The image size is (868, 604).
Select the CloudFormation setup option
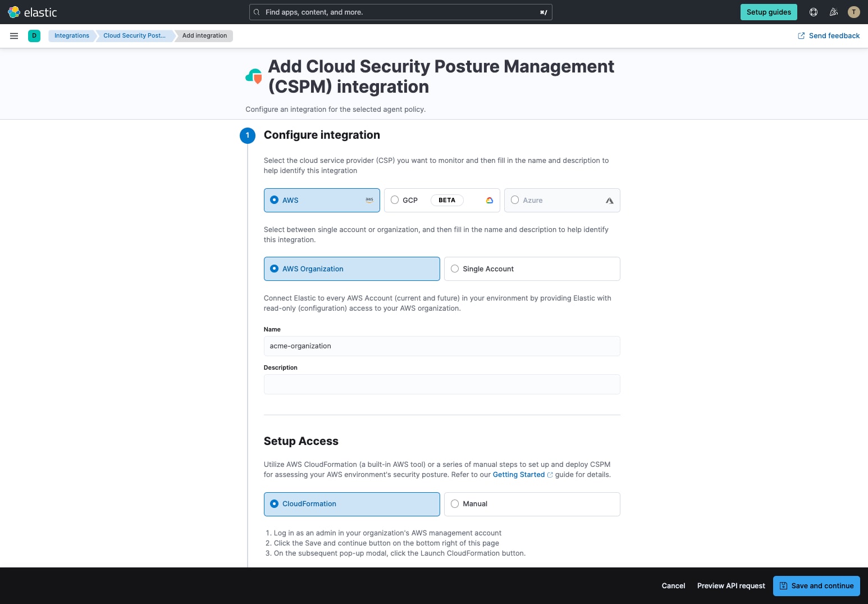point(352,504)
